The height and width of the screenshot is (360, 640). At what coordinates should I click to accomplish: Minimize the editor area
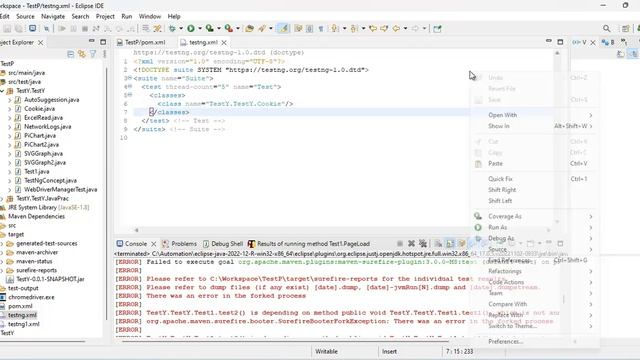pos(549,41)
